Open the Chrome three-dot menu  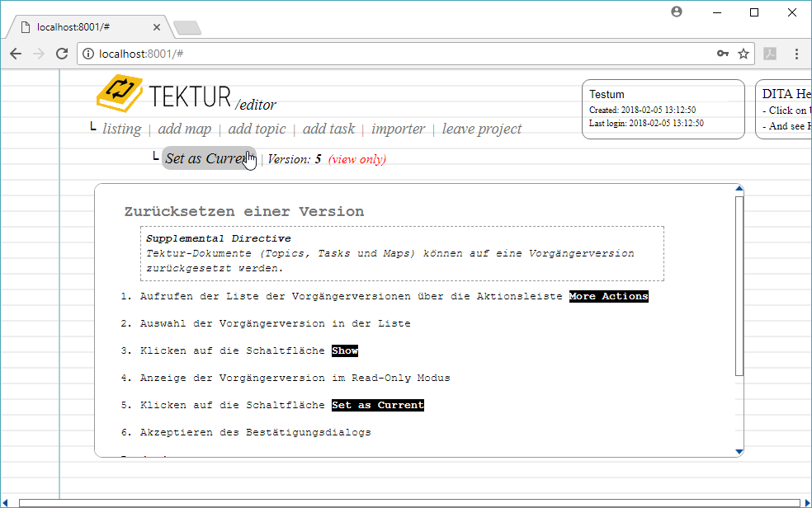click(796, 54)
